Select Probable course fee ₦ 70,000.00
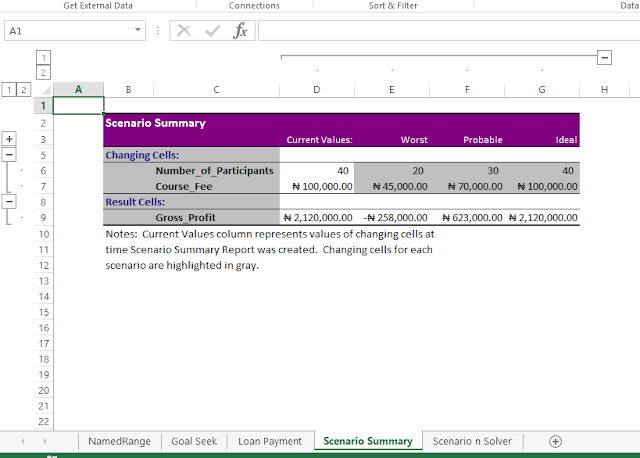 (467, 187)
